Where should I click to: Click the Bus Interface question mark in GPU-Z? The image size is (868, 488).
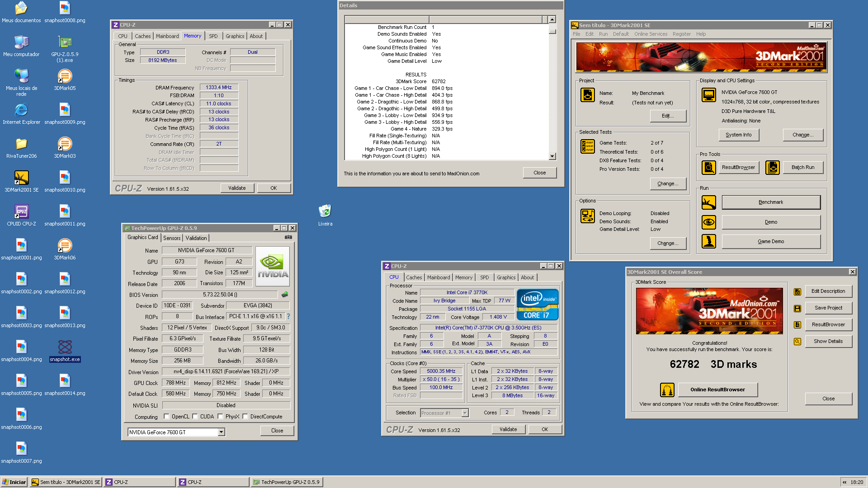tap(288, 316)
